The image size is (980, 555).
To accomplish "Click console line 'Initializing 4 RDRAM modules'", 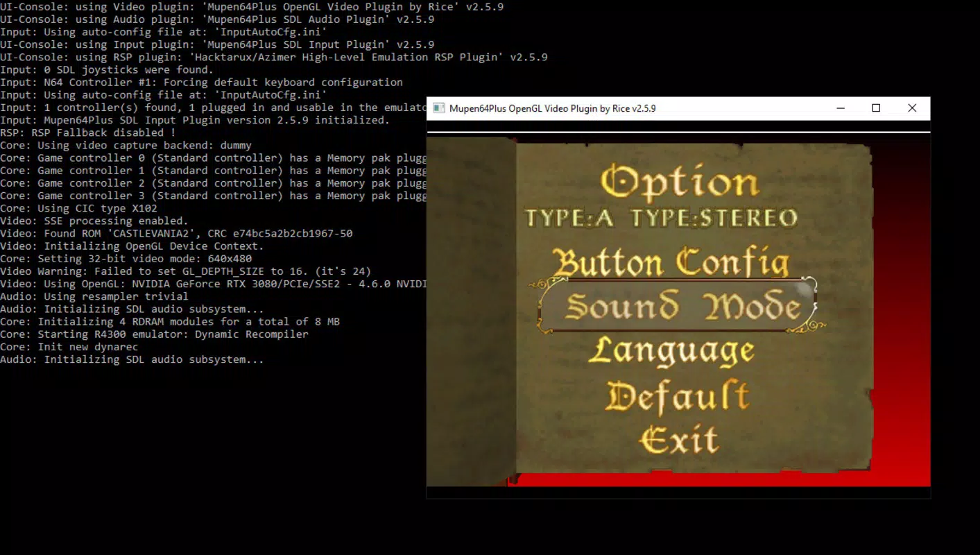I will click(x=170, y=322).
